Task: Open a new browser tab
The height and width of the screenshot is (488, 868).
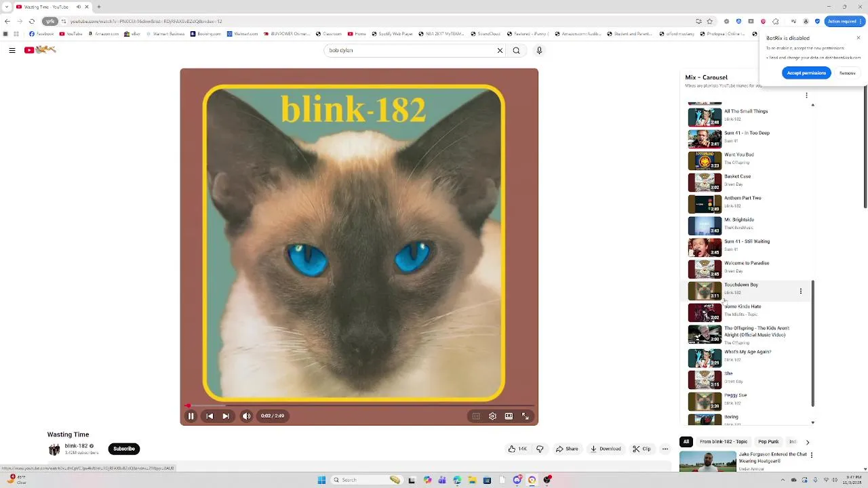Action: (x=99, y=7)
